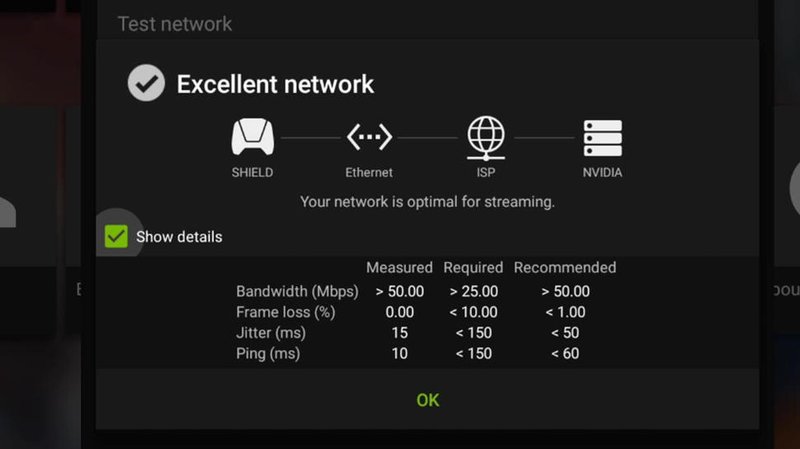Screen dimensions: 800x449
Task: Click the Excellent network checkmark icon
Action: [x=146, y=83]
